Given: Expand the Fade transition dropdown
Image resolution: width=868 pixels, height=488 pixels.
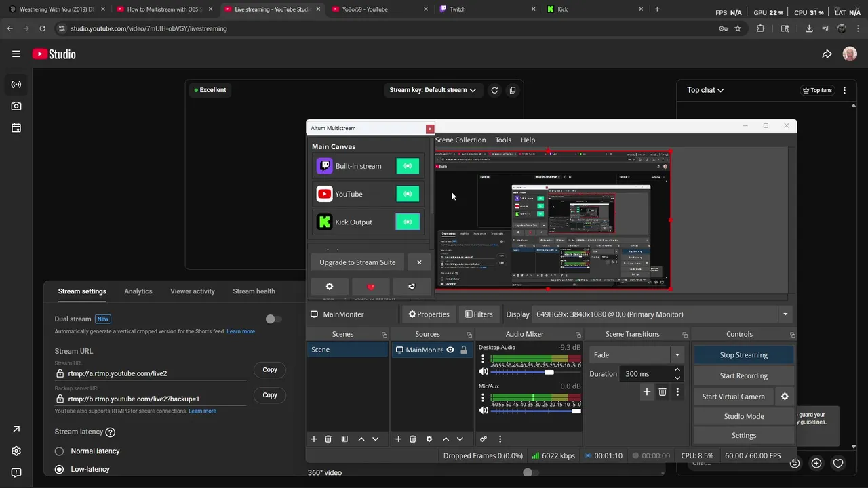Looking at the screenshot, I should pos(677,355).
